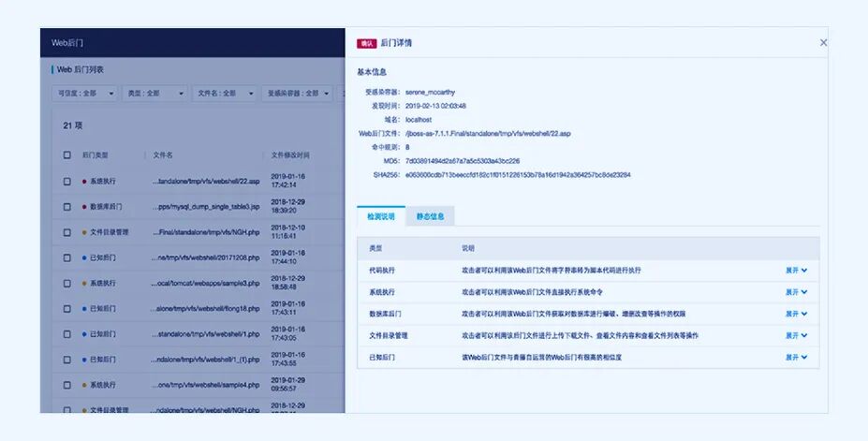
Task: Click the red 确认 badge beside 后门详情
Action: tap(366, 43)
